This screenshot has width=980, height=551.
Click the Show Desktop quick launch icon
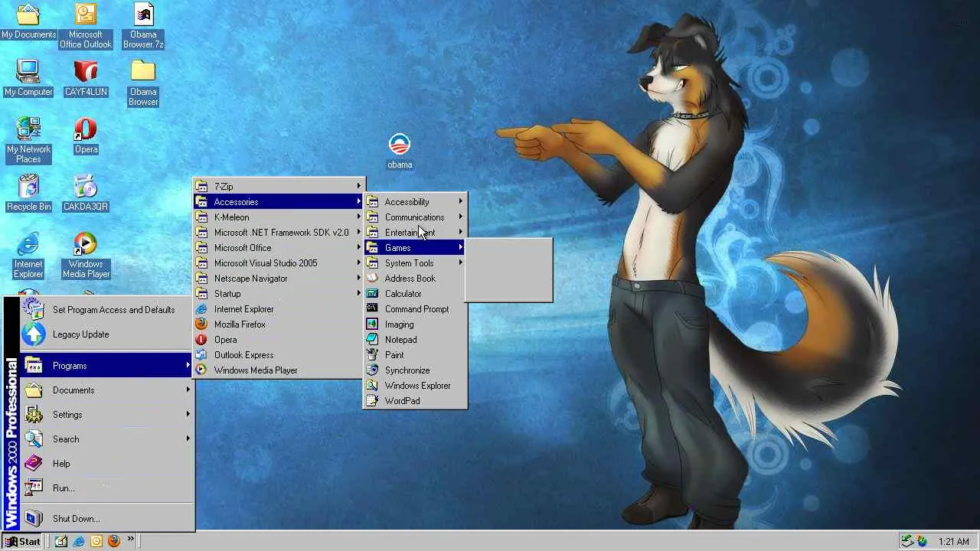point(62,542)
